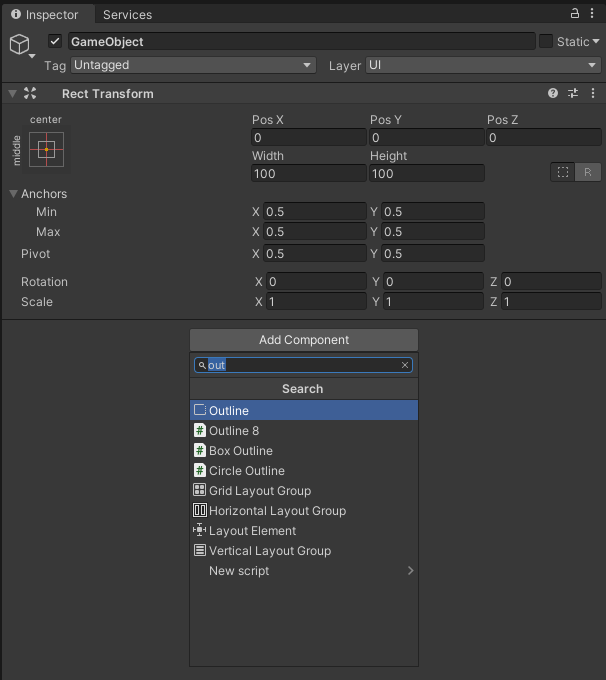Click Scale Z field
The image size is (606, 680).
coord(551,301)
